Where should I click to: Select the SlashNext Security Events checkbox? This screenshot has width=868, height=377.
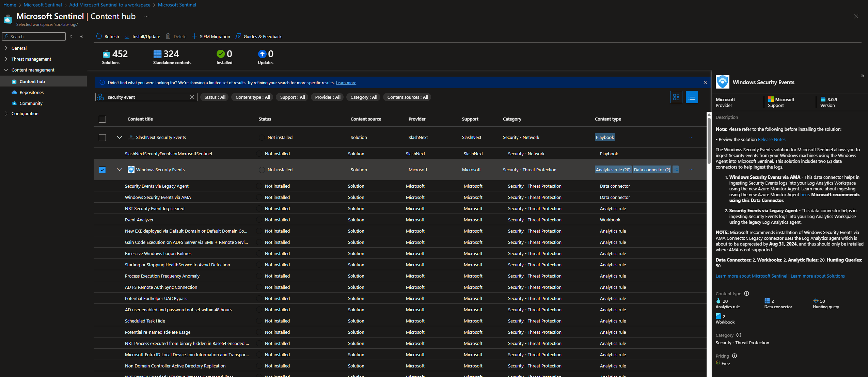[x=102, y=138]
